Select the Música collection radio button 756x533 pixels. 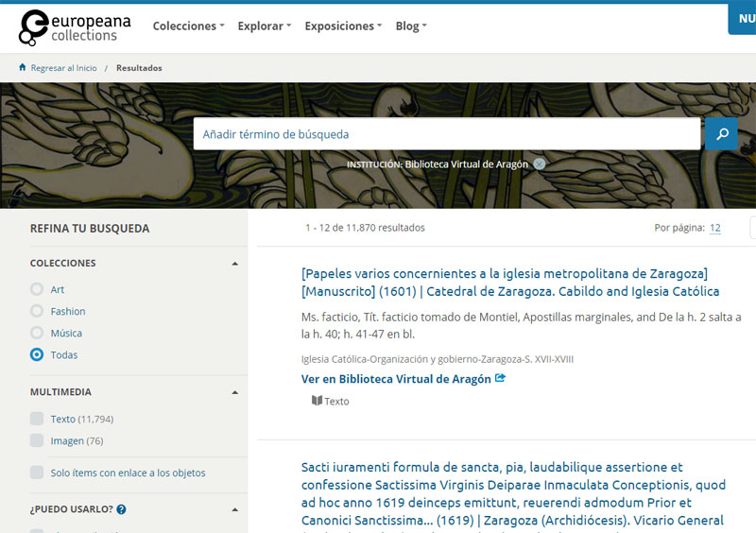click(x=37, y=333)
